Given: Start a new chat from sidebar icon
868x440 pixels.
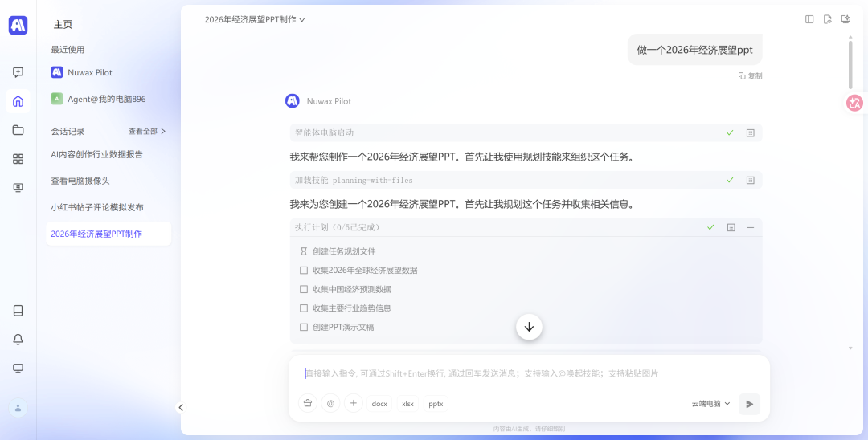Looking at the screenshot, I should point(18,71).
